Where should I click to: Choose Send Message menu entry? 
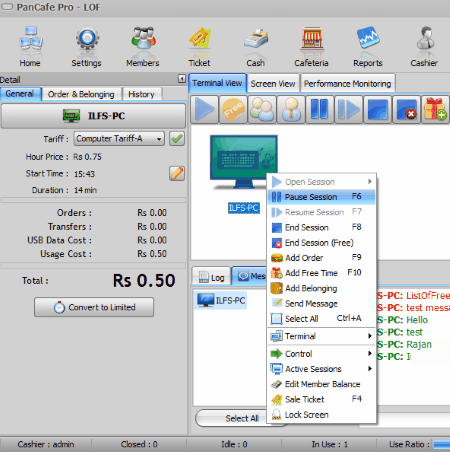(x=322, y=304)
